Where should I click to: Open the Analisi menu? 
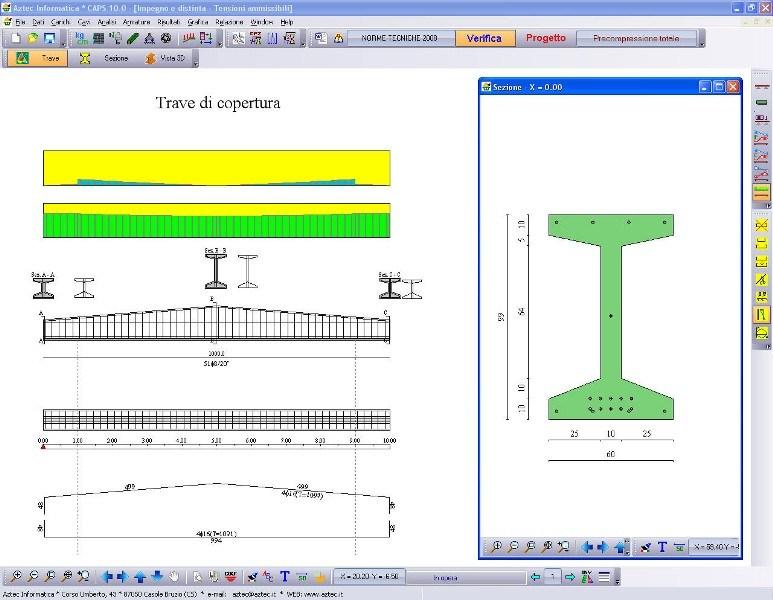[107, 21]
